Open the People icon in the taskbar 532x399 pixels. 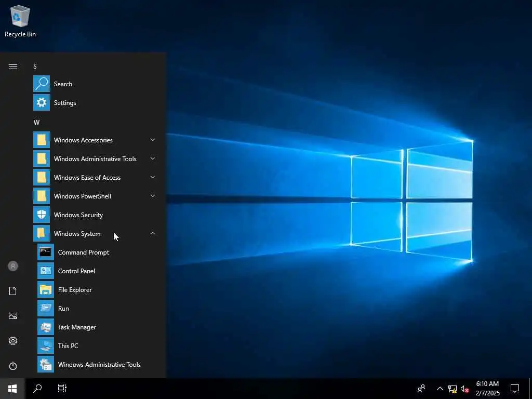coord(421,389)
